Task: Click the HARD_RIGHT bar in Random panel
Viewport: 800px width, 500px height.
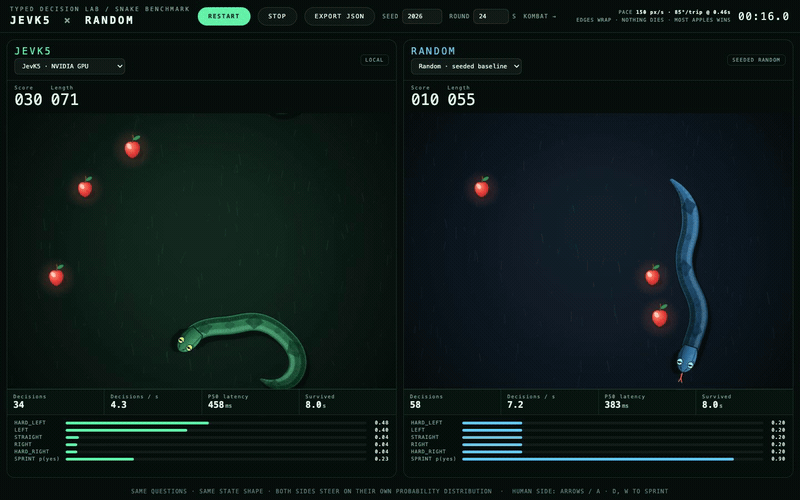Action: 613,452
